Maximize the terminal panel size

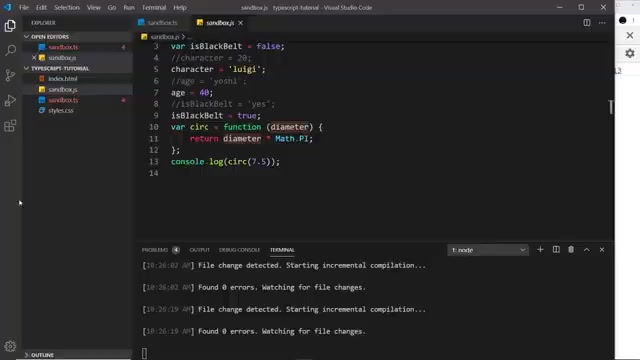pos(587,249)
